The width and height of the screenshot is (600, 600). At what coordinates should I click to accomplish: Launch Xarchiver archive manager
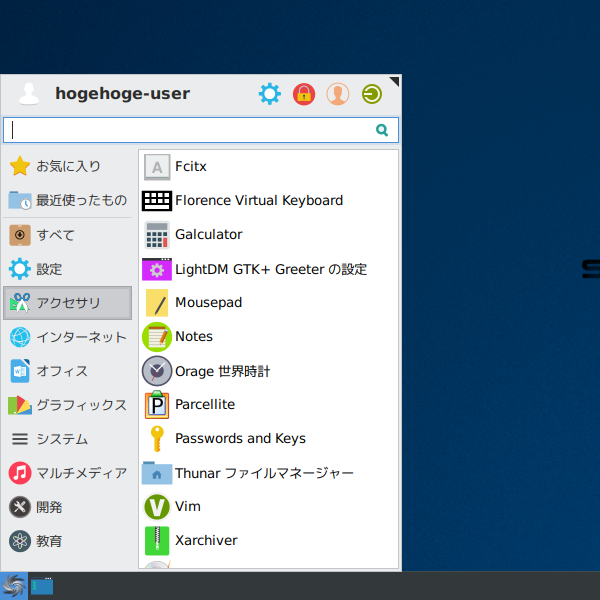(268, 541)
